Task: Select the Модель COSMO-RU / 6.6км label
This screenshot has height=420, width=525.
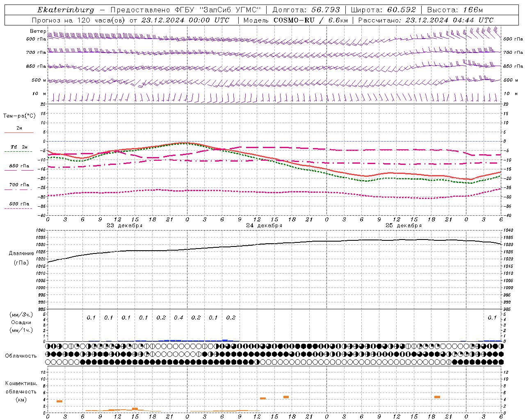Action: 296,20
